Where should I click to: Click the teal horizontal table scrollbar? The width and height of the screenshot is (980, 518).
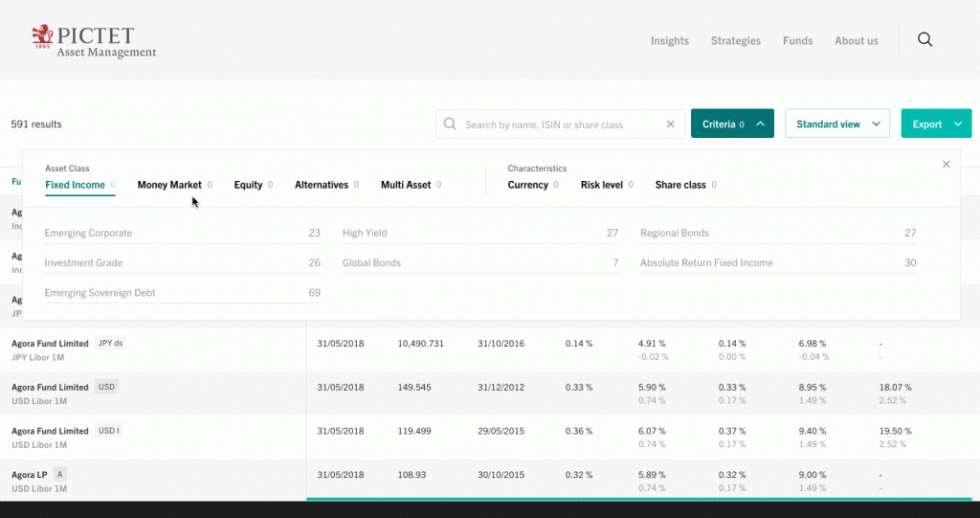pos(638,499)
